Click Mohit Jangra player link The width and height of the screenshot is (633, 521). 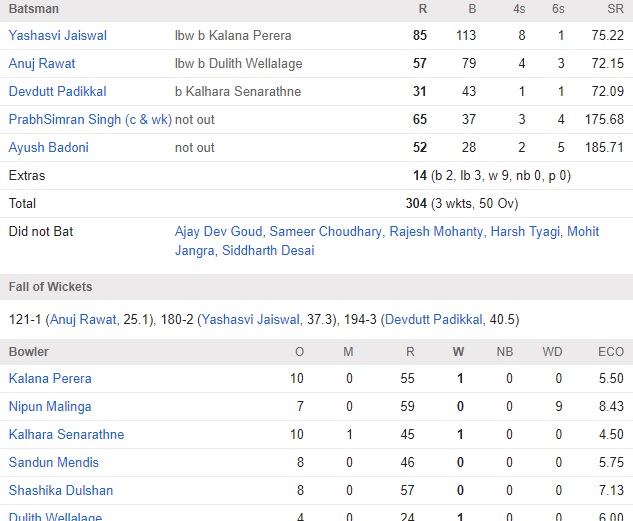pyautogui.click(x=583, y=232)
